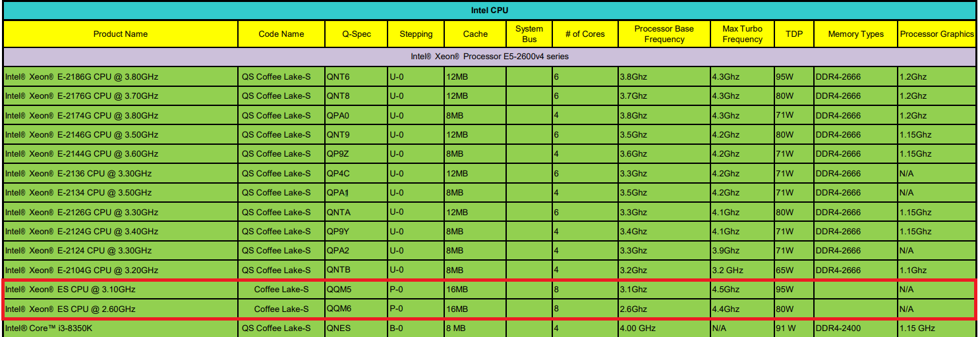Select Q-Spec cell QPA0
Screen dimensions: 980x337
356,115
